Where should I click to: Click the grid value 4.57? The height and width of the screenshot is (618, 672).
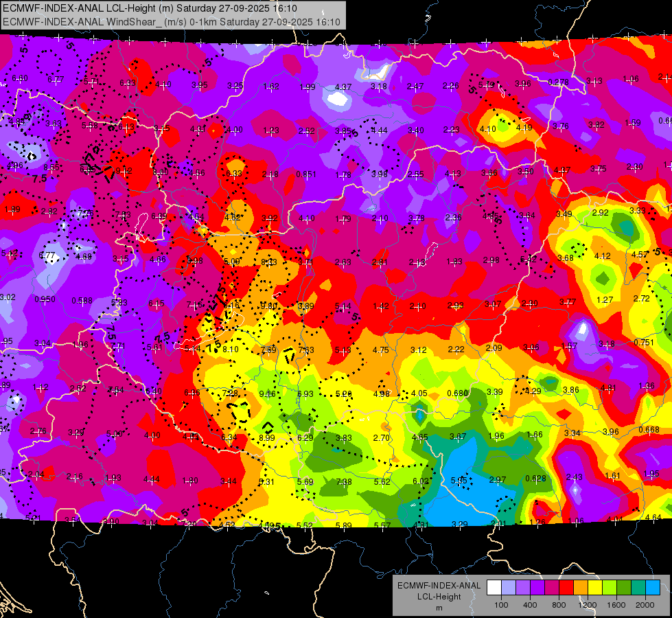640,255
